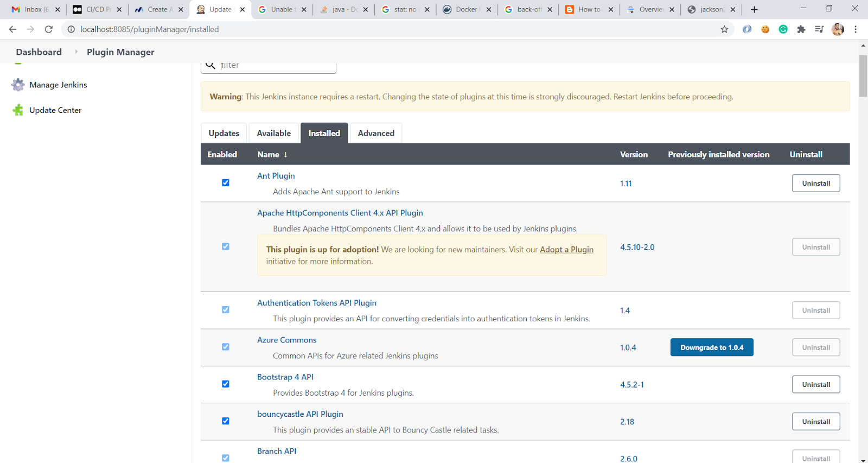The height and width of the screenshot is (463, 868).
Task: Open the Available plugins tab
Action: pos(273,133)
